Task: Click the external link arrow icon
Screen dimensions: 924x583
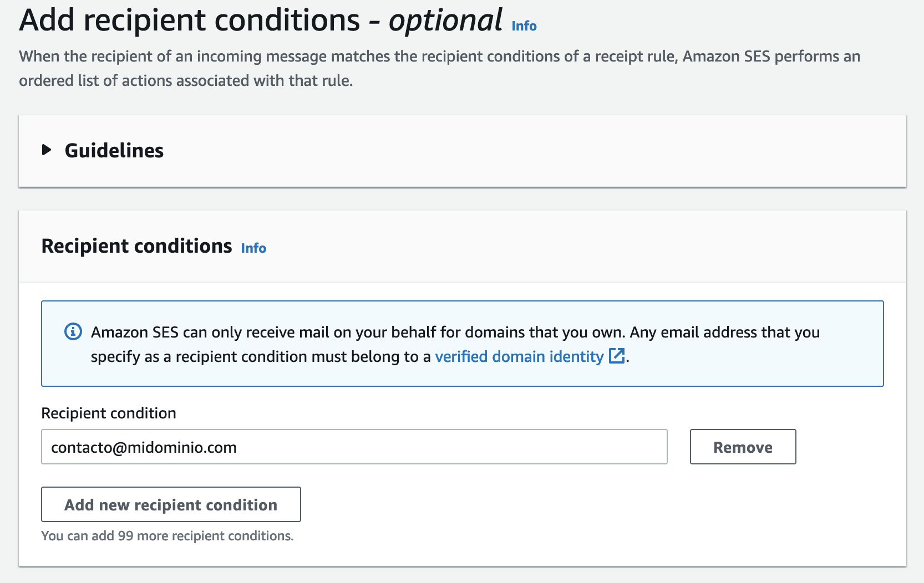Action: tap(617, 356)
